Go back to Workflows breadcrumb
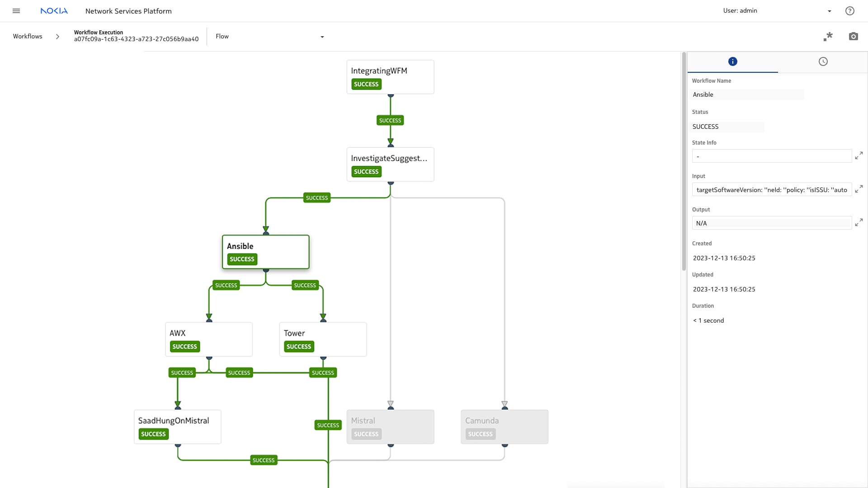Viewport: 868px width, 488px height. (28, 36)
